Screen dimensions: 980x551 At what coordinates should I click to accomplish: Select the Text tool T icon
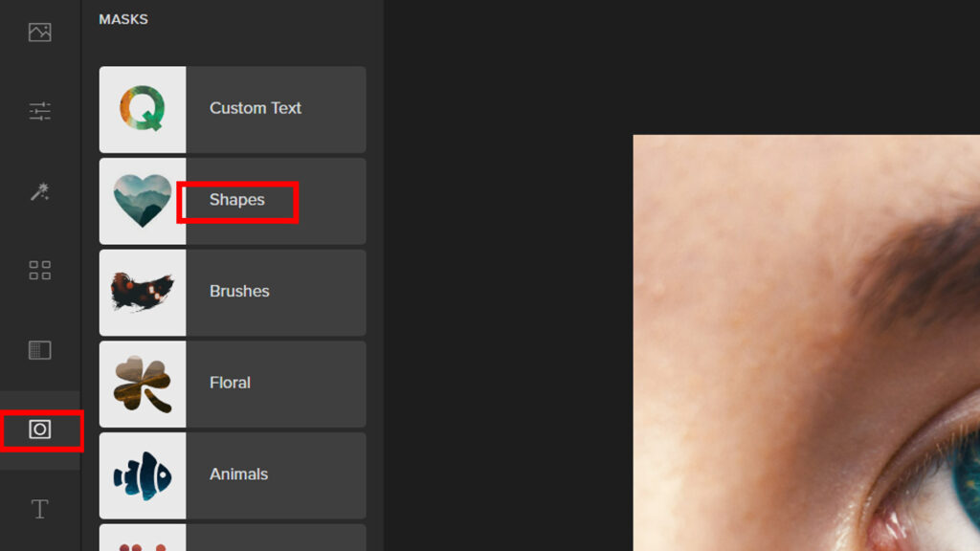tap(39, 509)
